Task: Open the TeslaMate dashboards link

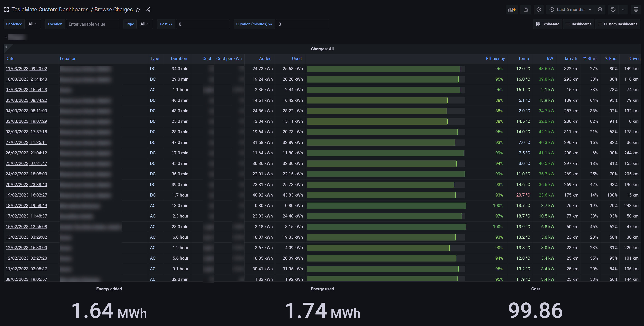Action: [548, 24]
